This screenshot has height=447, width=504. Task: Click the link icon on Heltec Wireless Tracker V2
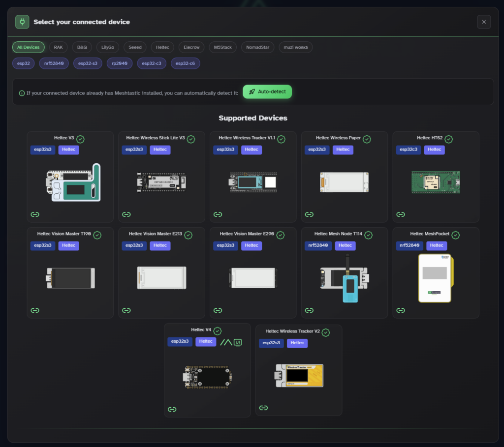coord(263,408)
